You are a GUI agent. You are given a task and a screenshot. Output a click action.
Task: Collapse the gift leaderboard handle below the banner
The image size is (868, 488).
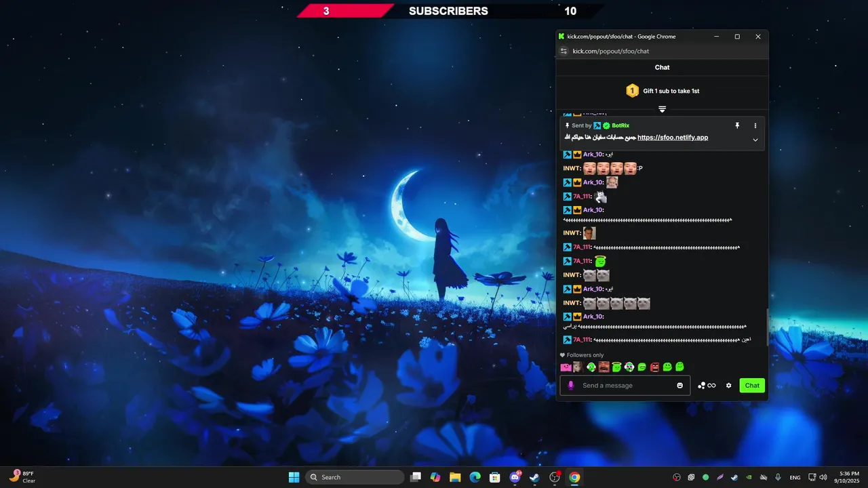tap(663, 109)
